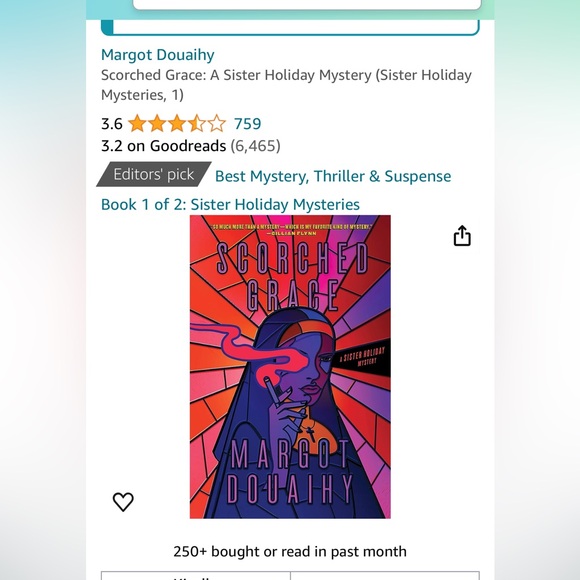Open the 759 customer reviews count
The height and width of the screenshot is (580, 580).
(x=247, y=124)
